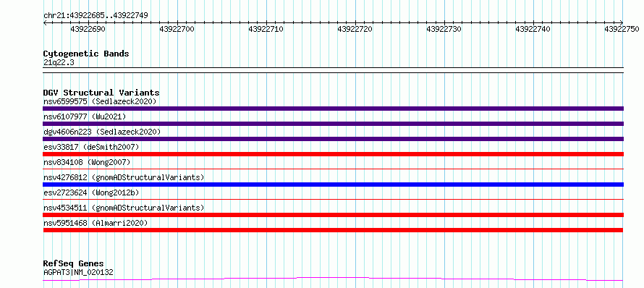Click ruler position 43922690
The height and width of the screenshot is (288, 644).
(88, 29)
